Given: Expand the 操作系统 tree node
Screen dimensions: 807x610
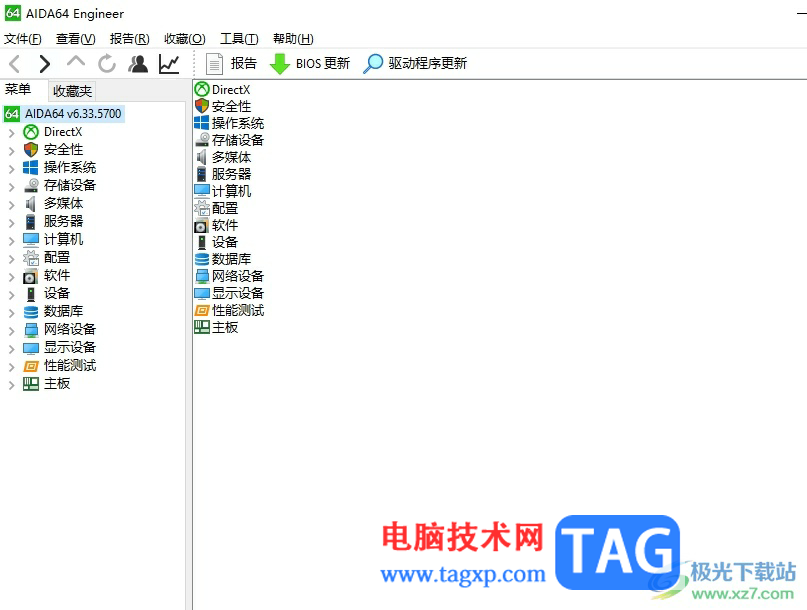Looking at the screenshot, I should [11, 169].
